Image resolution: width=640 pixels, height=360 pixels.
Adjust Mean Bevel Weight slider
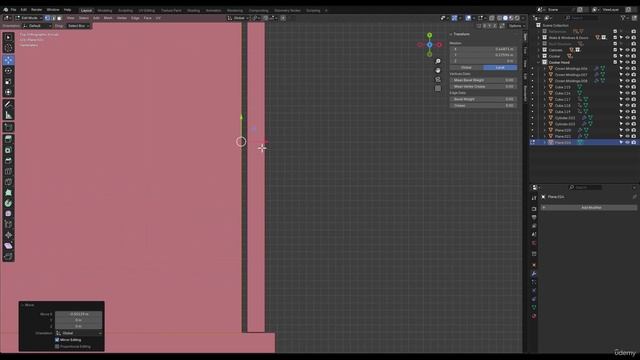click(x=483, y=80)
